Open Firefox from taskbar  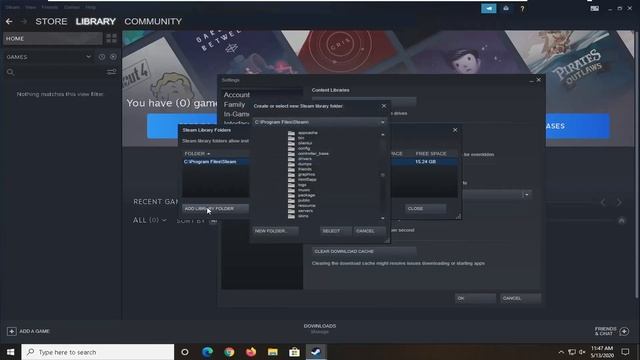pos(251,351)
